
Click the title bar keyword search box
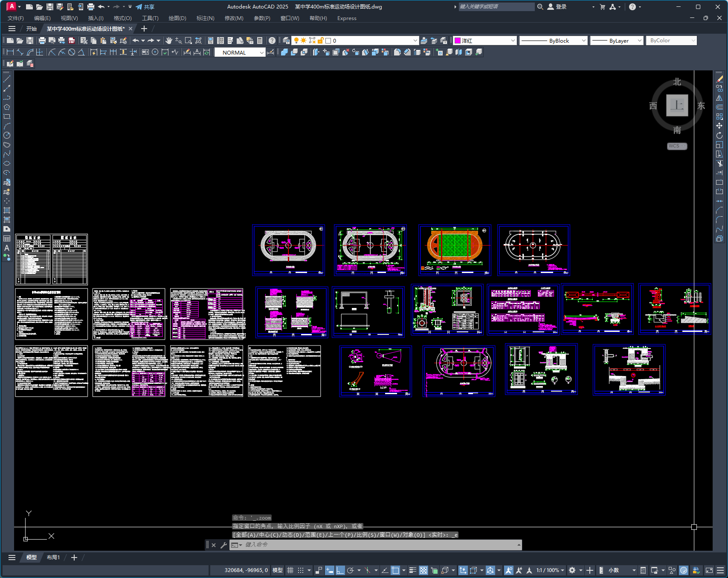496,7
